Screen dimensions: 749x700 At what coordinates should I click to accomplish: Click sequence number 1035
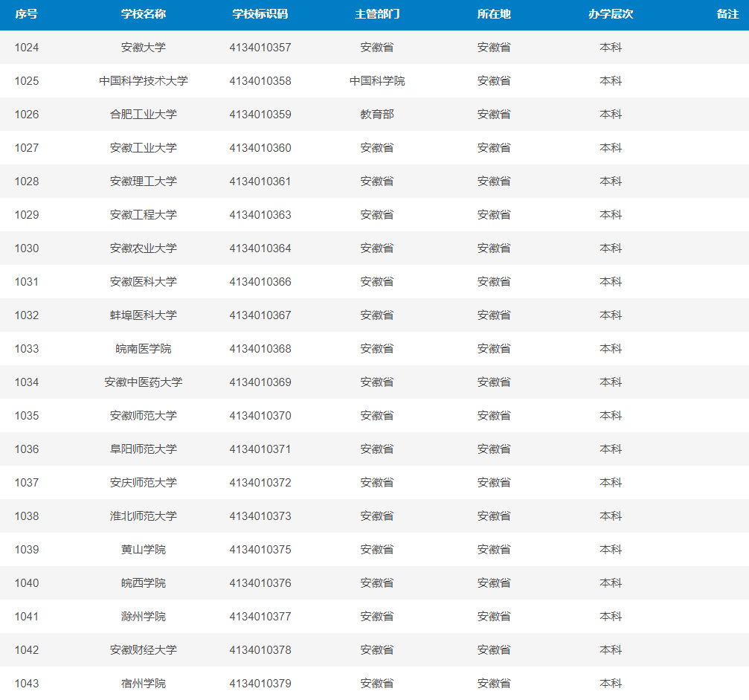pos(27,415)
